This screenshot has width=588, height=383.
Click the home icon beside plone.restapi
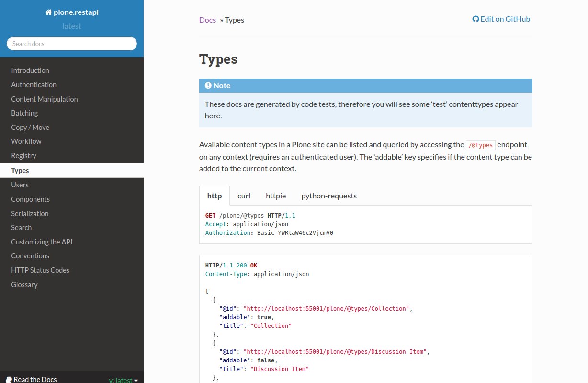(48, 12)
